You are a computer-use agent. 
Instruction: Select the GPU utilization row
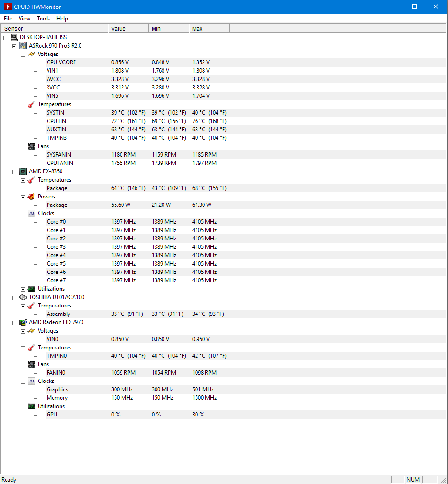[245, 415]
